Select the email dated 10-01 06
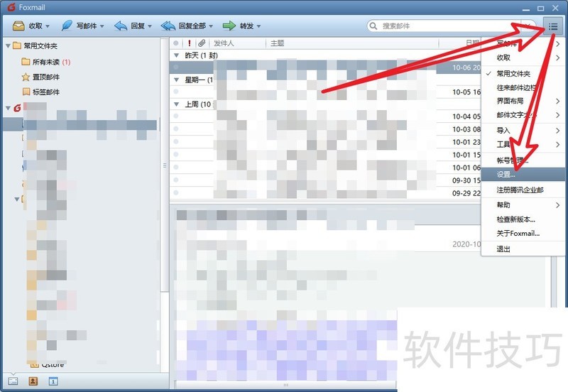This screenshot has width=568, height=392. click(325, 168)
